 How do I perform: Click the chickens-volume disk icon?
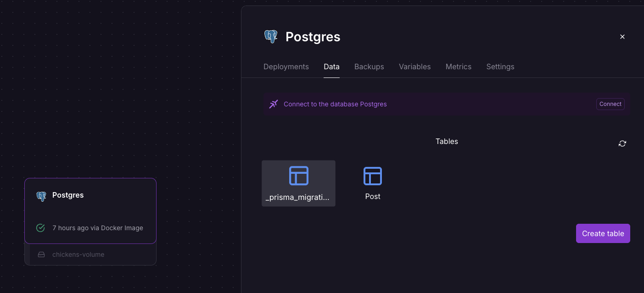click(x=41, y=254)
